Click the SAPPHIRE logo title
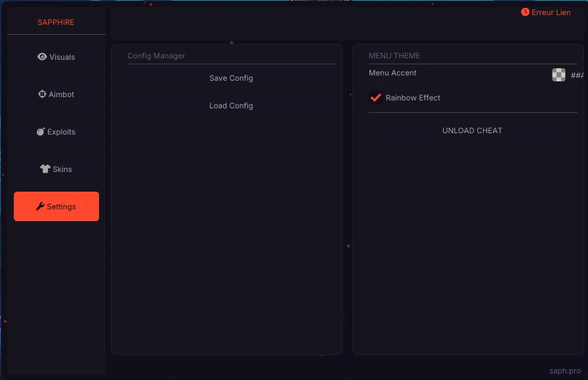Screen dimensions: 588x380 [56, 22]
